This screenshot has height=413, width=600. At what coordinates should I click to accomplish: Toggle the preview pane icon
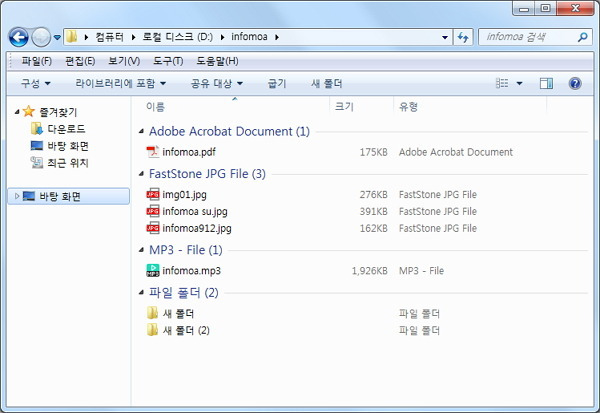[546, 83]
